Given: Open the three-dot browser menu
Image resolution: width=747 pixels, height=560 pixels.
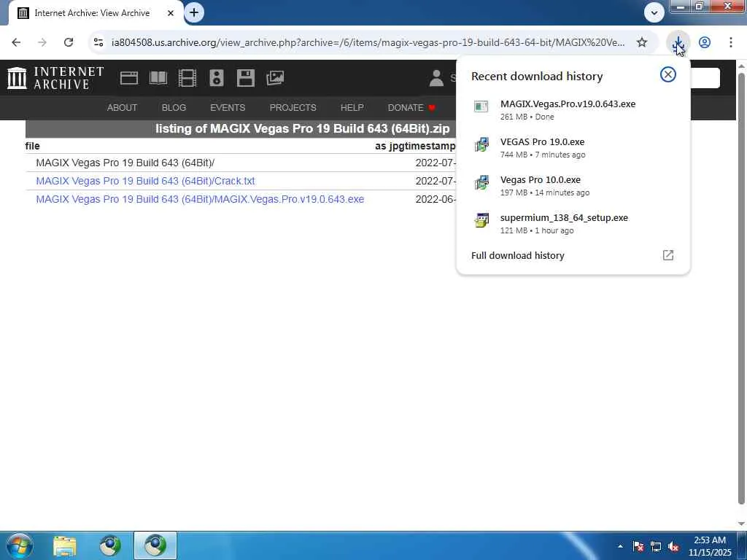Looking at the screenshot, I should 731,42.
